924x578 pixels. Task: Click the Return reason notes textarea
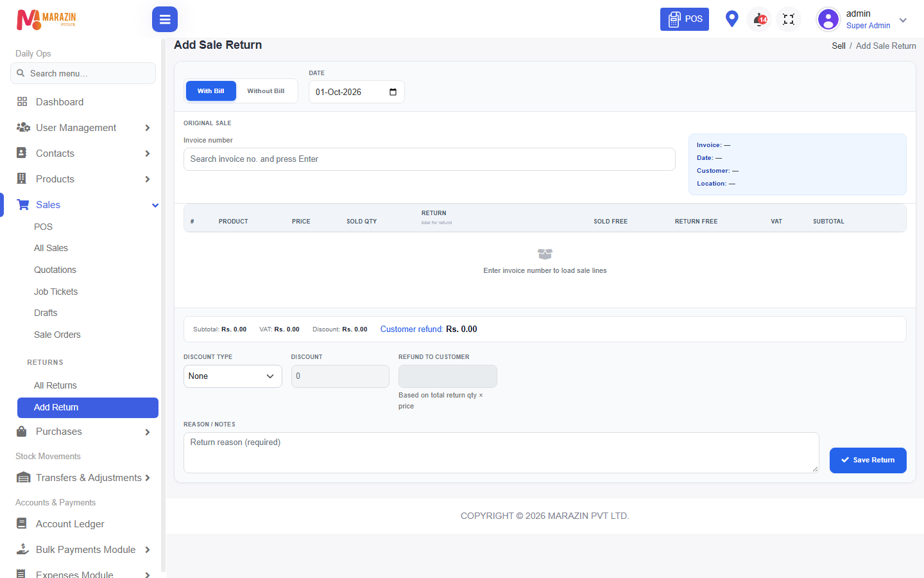click(501, 453)
